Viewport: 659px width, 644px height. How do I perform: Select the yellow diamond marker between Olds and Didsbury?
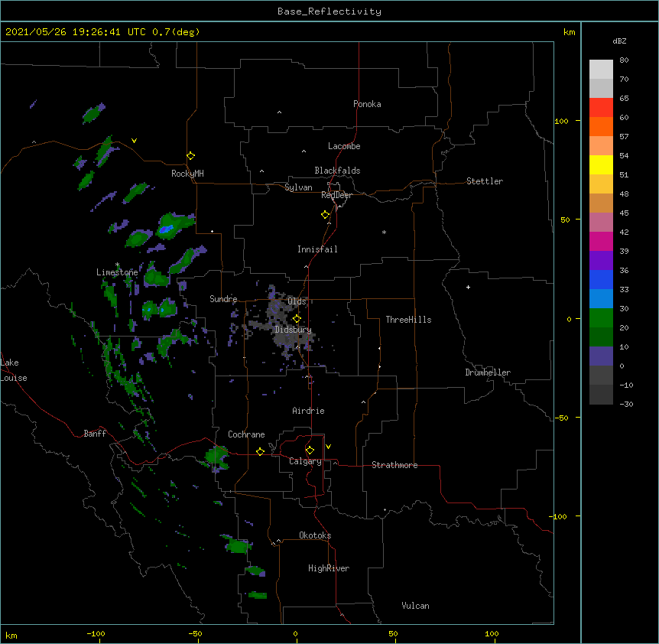[x=297, y=319]
